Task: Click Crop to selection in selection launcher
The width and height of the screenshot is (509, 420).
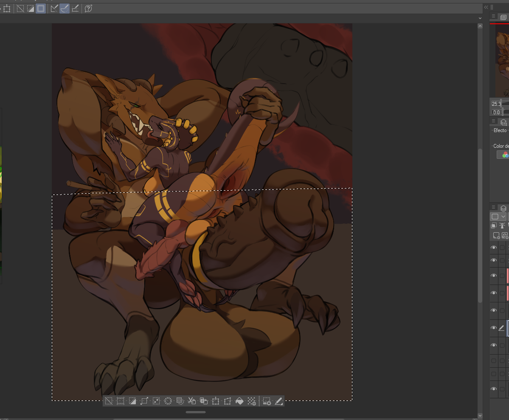Action: click(x=121, y=401)
